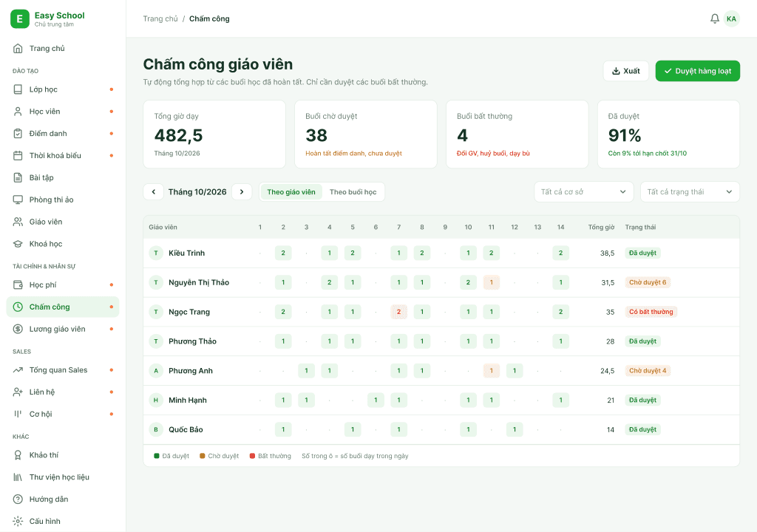Click Kiều Trinh's total hours 38,5
Screen dimensions: 757x532
point(608,253)
